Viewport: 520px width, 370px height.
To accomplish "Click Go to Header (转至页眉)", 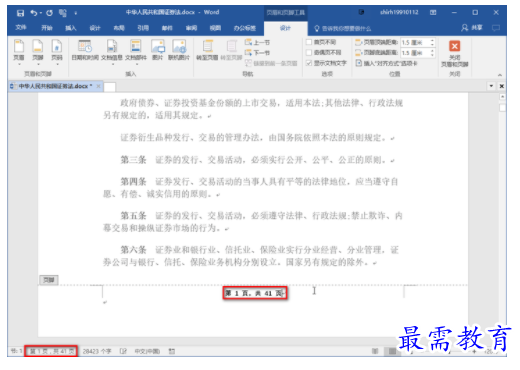I will (207, 50).
